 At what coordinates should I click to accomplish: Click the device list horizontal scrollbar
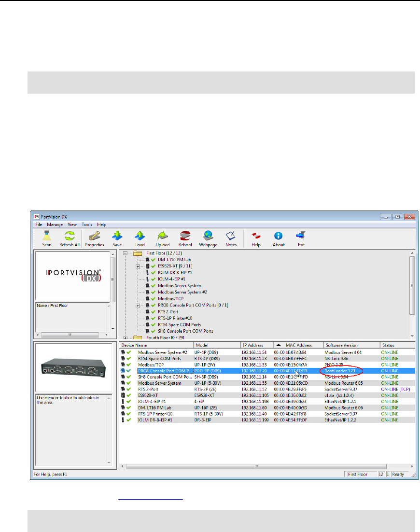coord(256,466)
